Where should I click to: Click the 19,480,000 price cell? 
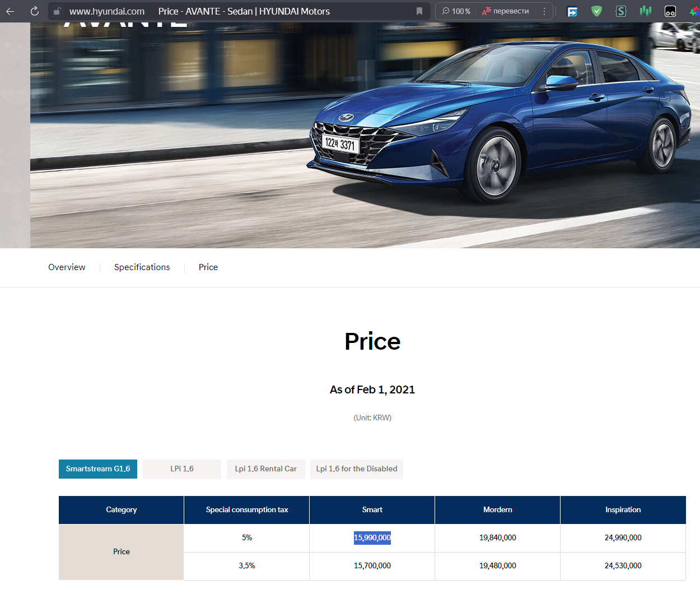[498, 566]
